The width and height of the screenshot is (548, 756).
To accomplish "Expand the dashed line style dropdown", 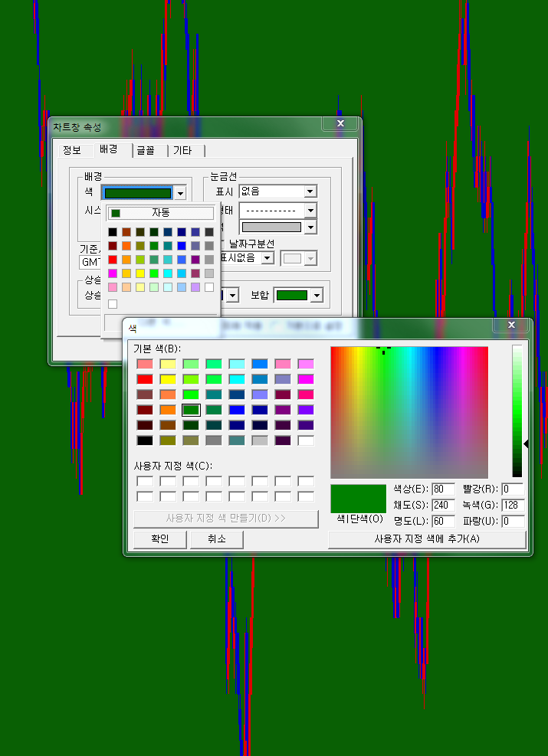I will tap(310, 210).
